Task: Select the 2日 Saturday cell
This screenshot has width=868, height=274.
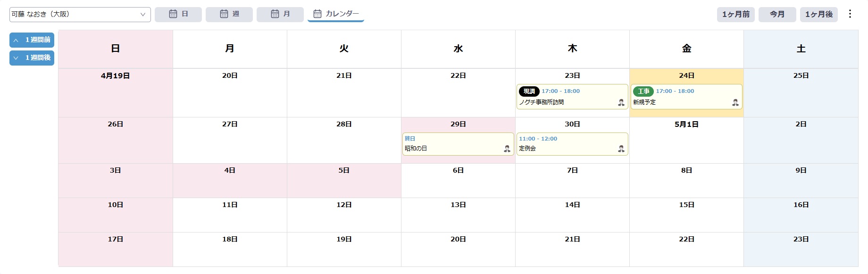Action: coord(801,141)
